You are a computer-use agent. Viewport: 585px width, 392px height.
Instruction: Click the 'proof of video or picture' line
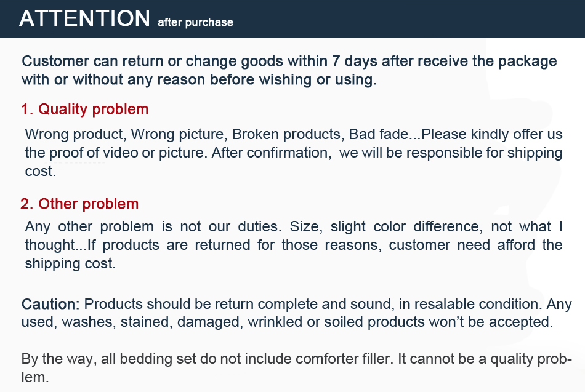point(294,153)
